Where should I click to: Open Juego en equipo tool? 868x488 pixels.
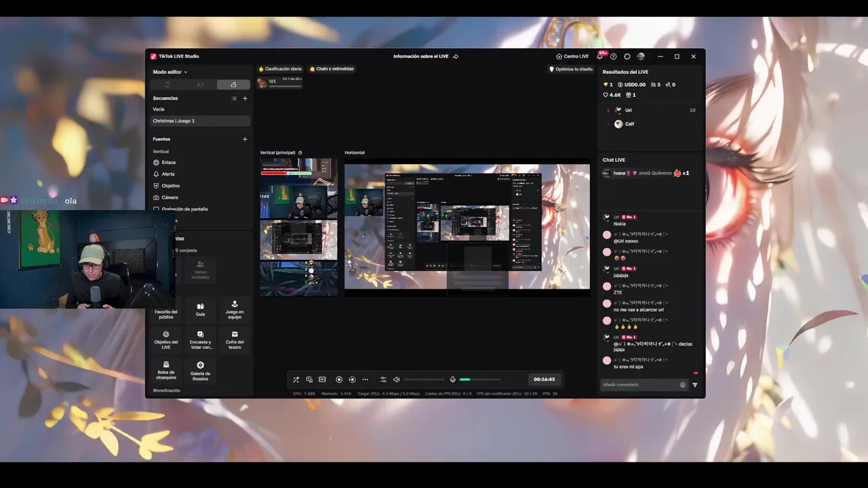click(x=235, y=310)
